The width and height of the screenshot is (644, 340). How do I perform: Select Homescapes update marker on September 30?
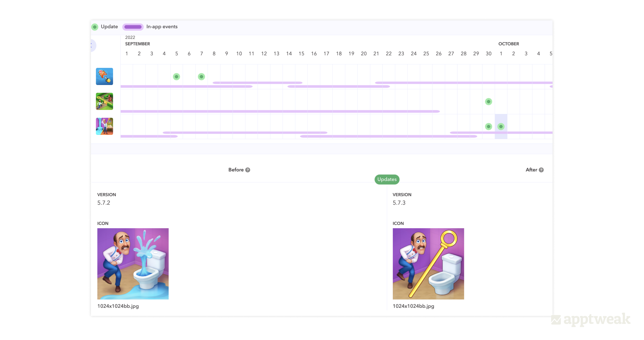click(488, 127)
